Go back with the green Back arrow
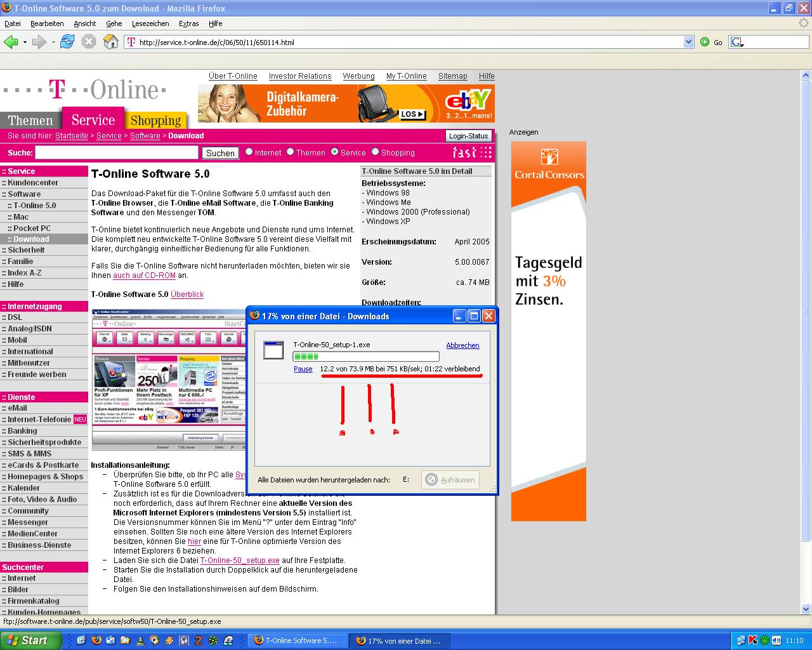This screenshot has height=650, width=812. click(11, 42)
